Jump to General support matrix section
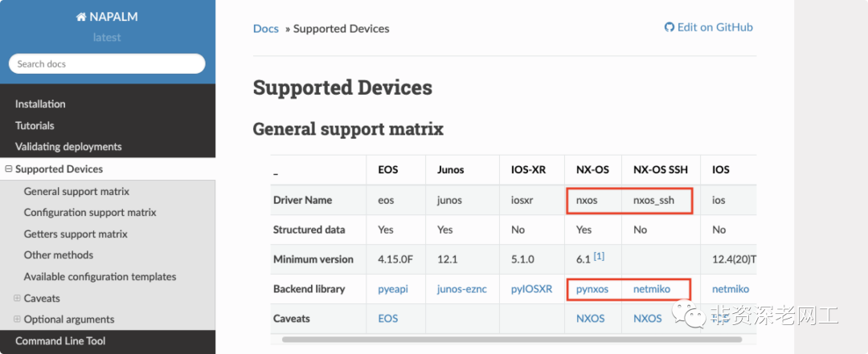Image resolution: width=868 pixels, height=354 pixels. pyautogui.click(x=76, y=192)
